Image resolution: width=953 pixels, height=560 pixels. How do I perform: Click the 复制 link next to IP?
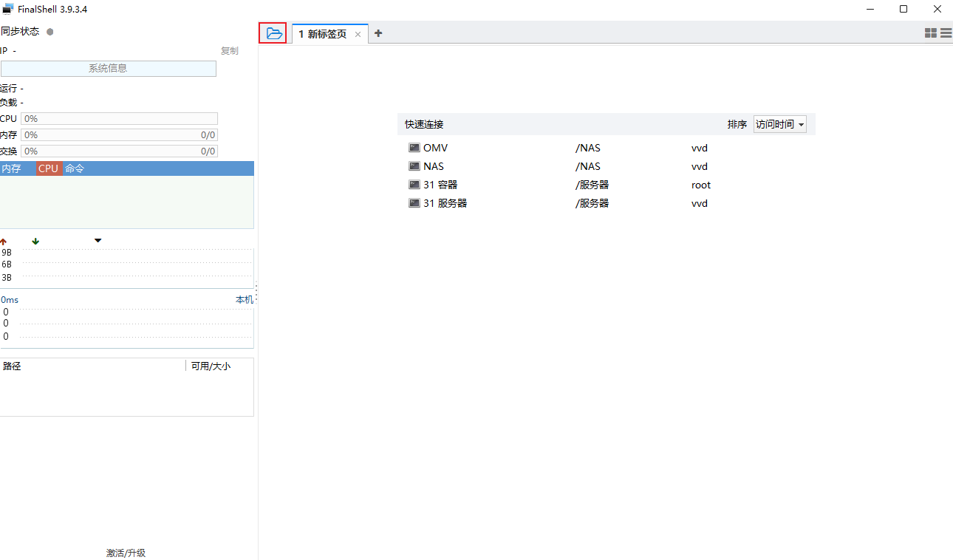(230, 51)
